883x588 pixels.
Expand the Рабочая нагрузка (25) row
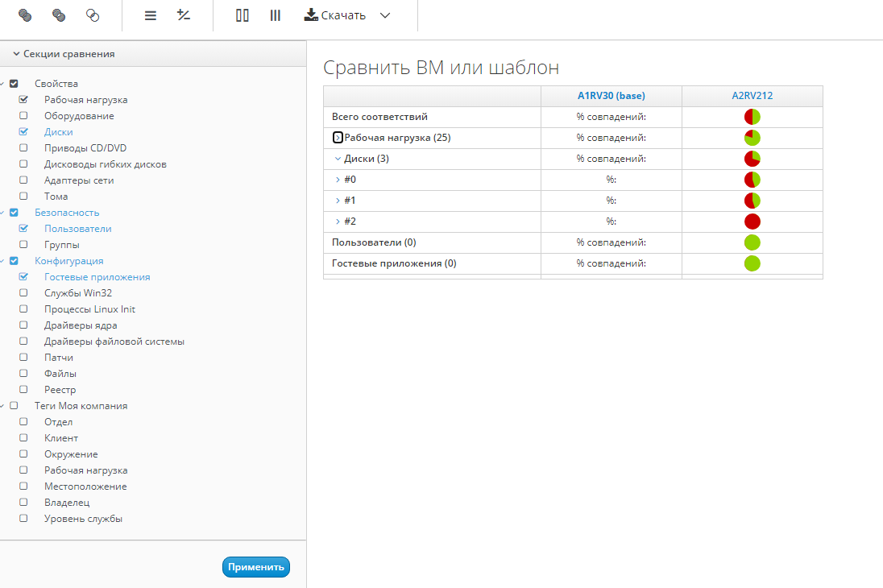coord(338,138)
